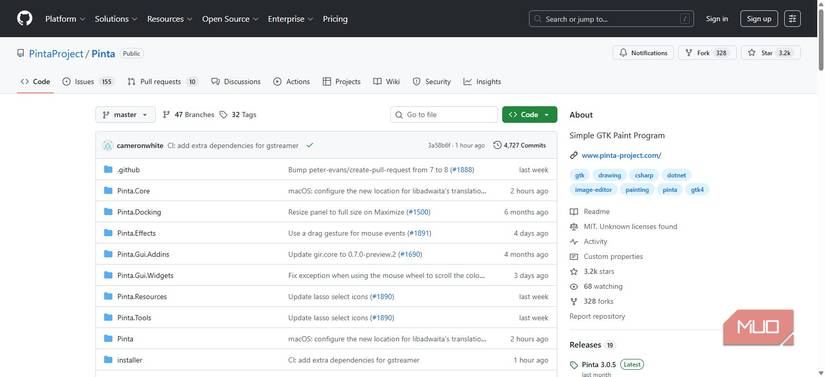Click the Star button
Screen dimensions: 825x377
771,53
